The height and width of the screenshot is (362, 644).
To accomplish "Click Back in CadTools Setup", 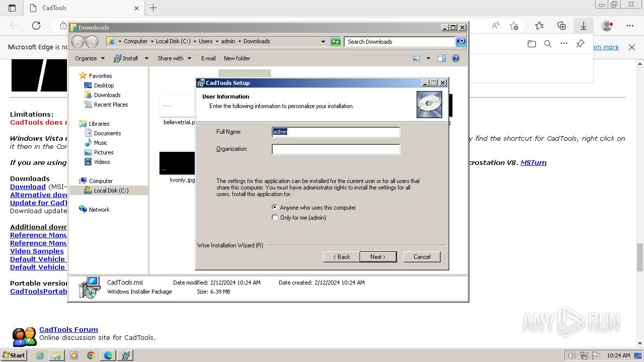I will (342, 257).
